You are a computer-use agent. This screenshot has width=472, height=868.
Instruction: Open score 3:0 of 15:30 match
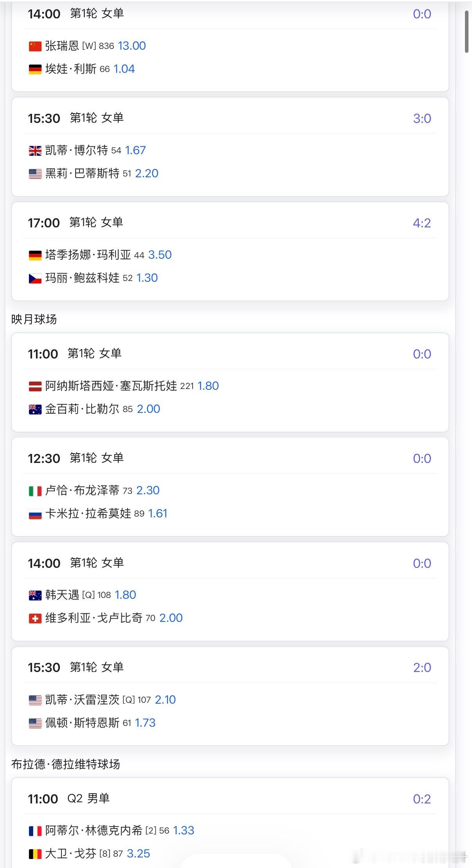(422, 118)
